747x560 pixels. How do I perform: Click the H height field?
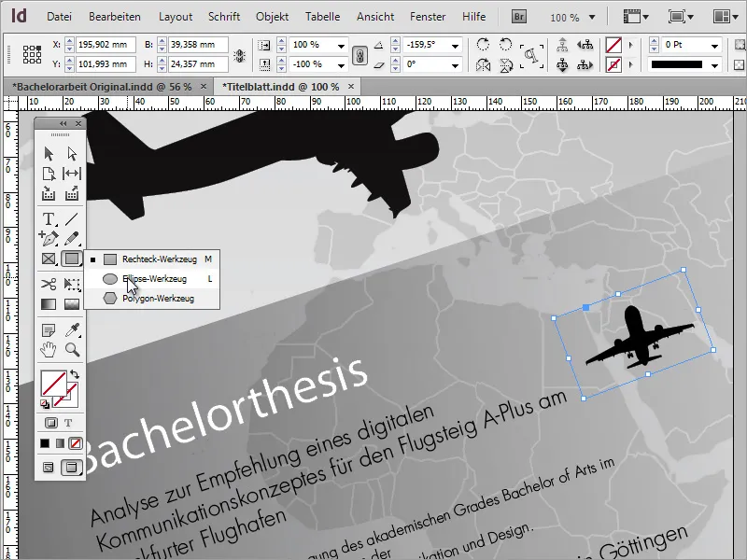197,63
